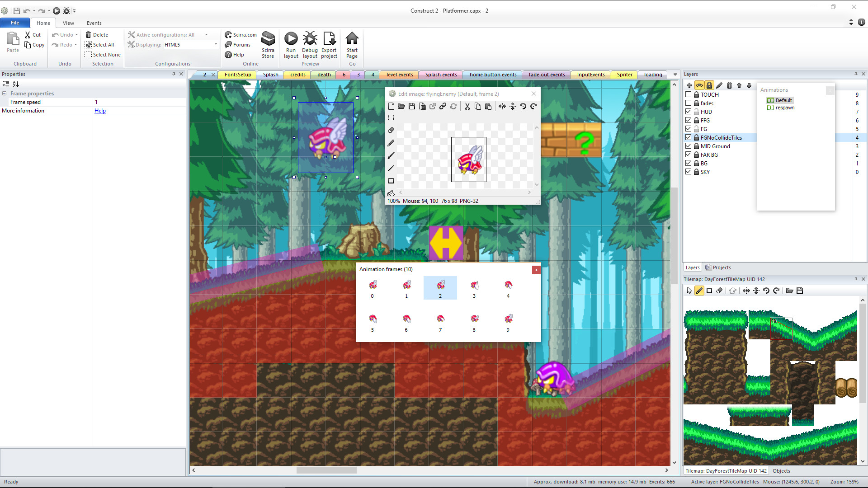This screenshot has width=868, height=488.
Task: Choose the tilemap Eraser tool
Action: coord(719,291)
